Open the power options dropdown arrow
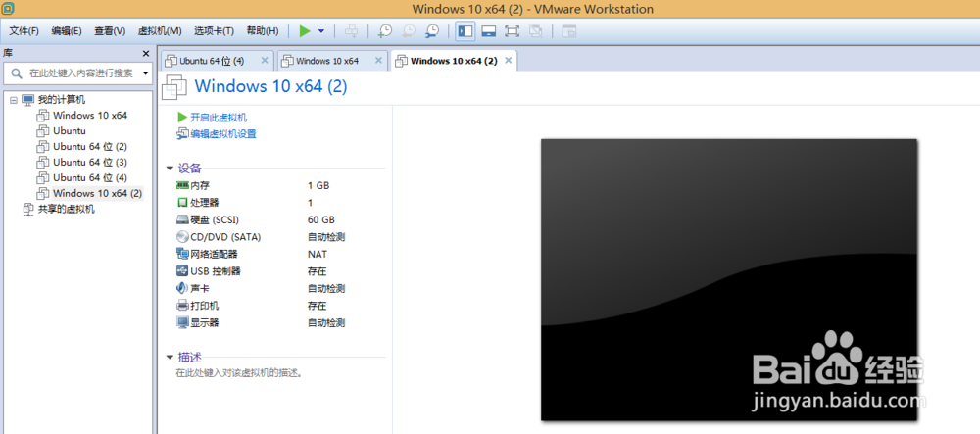 click(321, 31)
